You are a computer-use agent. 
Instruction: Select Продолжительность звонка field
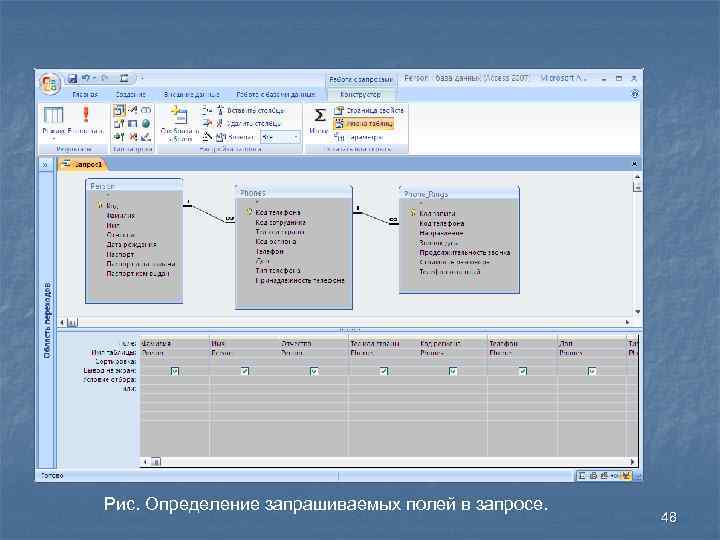pyautogui.click(x=464, y=252)
